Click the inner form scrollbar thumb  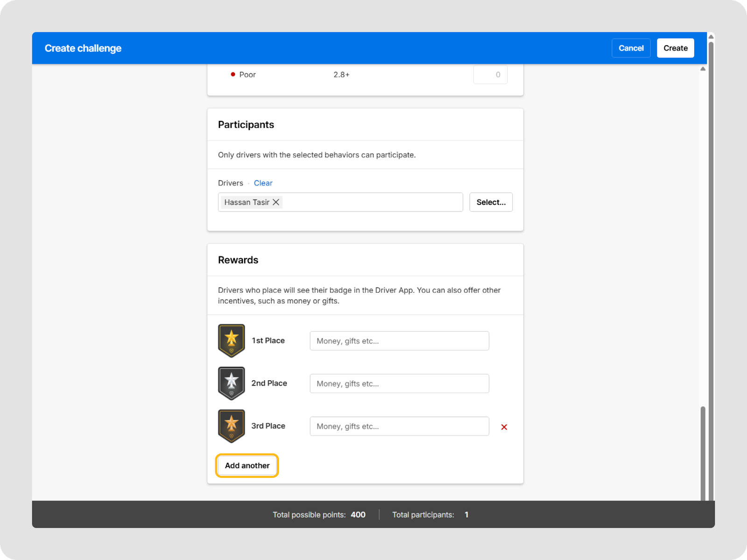703,453
